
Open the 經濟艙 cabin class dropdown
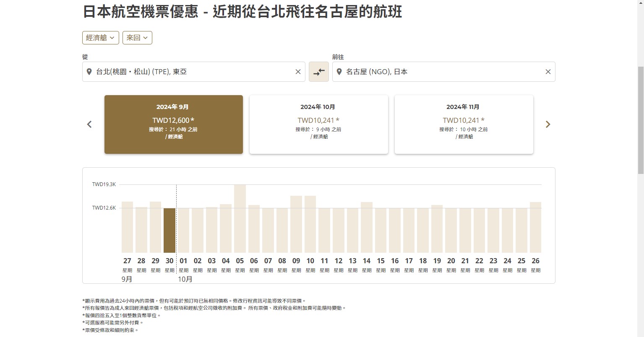[x=100, y=37]
